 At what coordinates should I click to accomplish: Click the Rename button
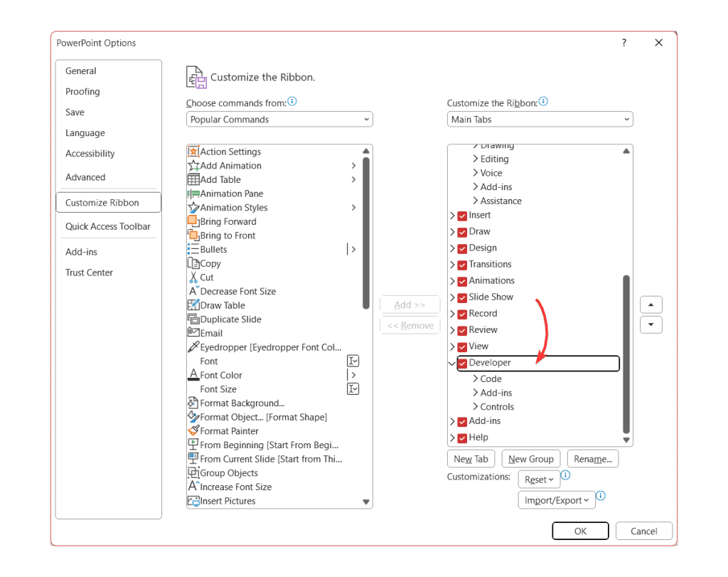[x=592, y=458]
